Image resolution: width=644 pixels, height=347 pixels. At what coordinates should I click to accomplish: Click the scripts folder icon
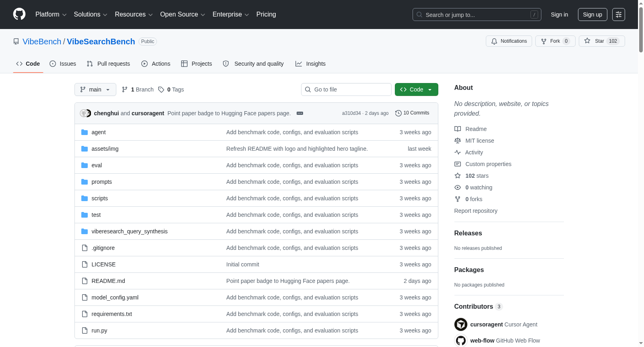click(x=85, y=198)
